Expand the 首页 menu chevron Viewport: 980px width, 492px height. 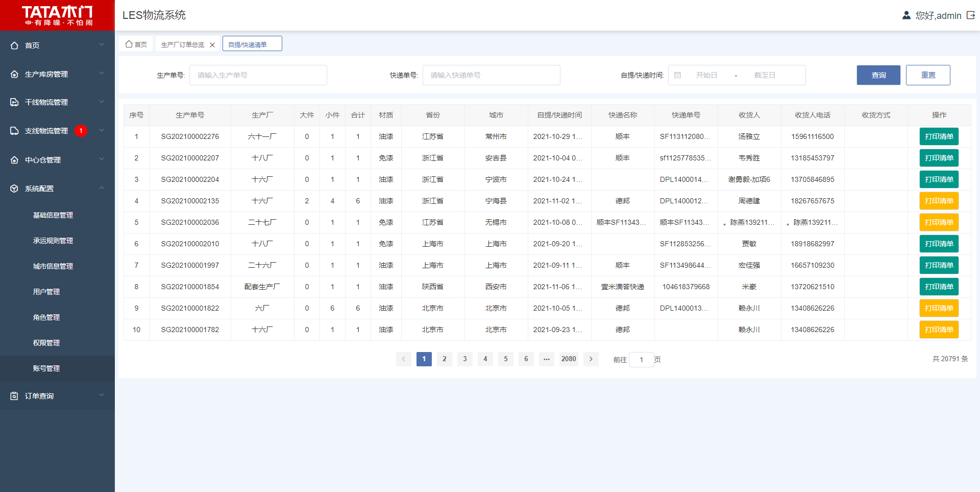point(102,45)
